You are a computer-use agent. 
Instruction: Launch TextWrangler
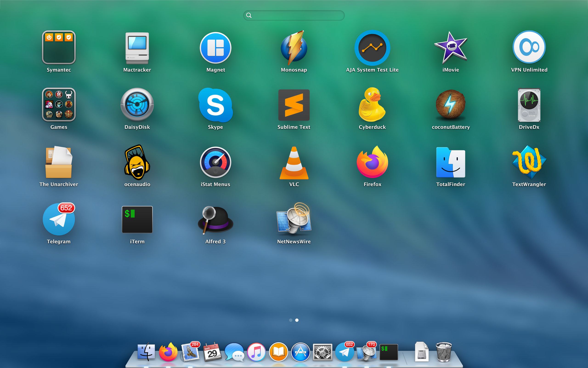529,162
